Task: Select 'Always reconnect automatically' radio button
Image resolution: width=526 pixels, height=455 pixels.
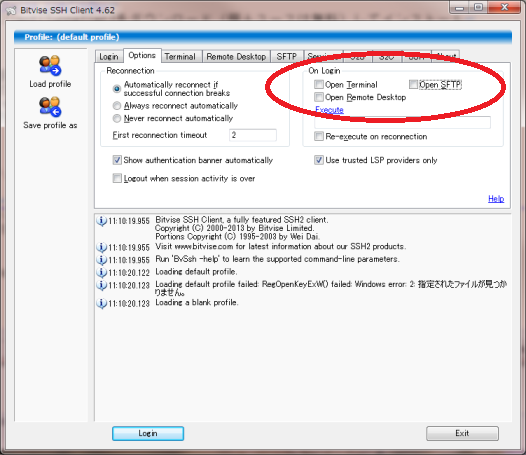Action: [x=116, y=106]
